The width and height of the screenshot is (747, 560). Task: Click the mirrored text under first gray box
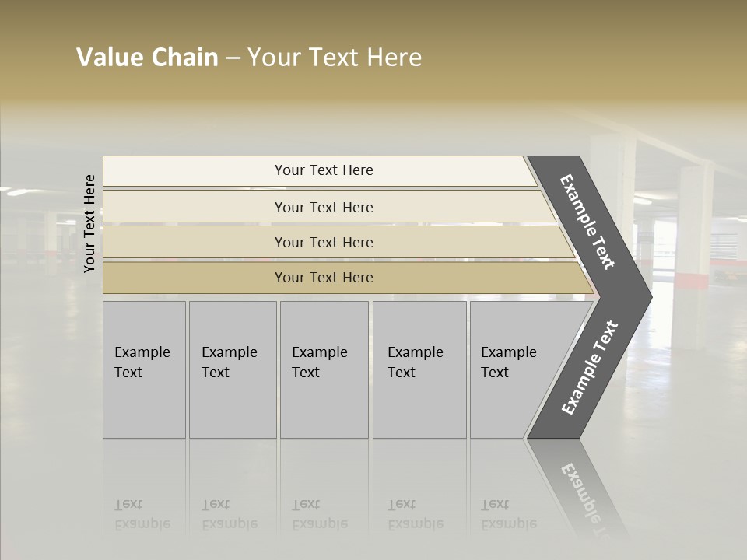pyautogui.click(x=142, y=514)
